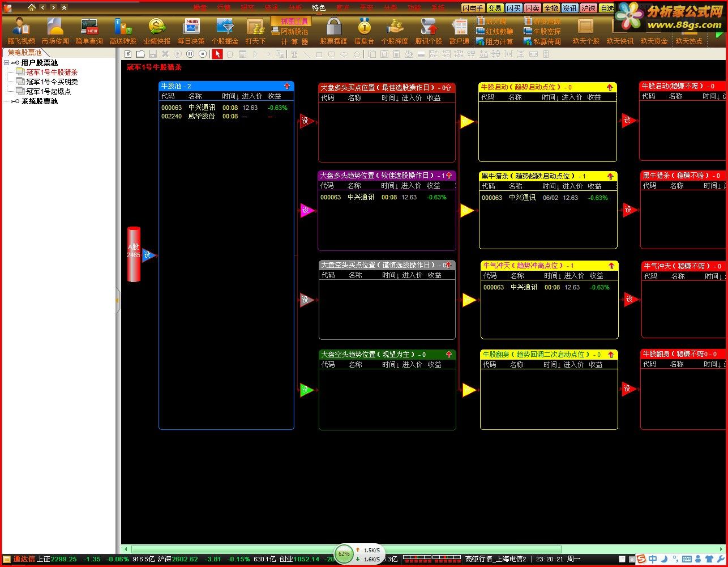Collapse 大盘多头趋势位置 panel via header arrow
This screenshot has height=567, width=728.
(449, 176)
